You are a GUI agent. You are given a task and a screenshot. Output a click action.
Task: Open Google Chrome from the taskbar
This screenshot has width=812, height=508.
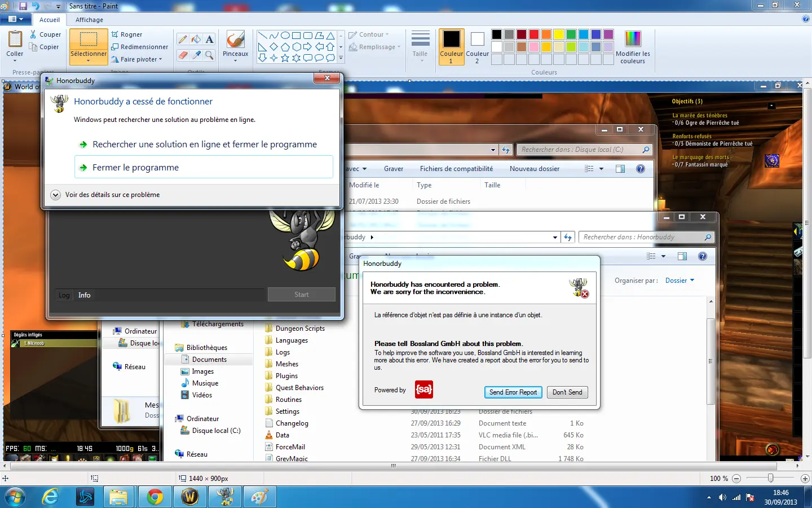point(155,497)
